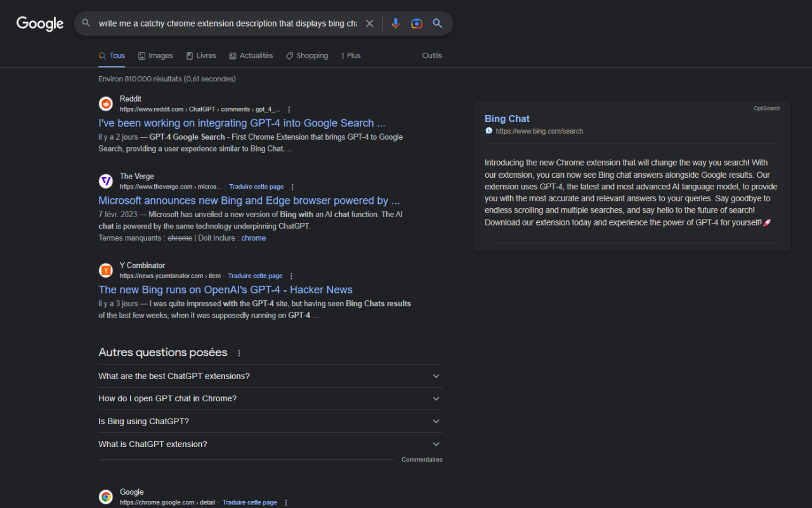This screenshot has width=812, height=508.
Task: Open three-dot menu for chrome.google.com result
Action: tap(286, 502)
